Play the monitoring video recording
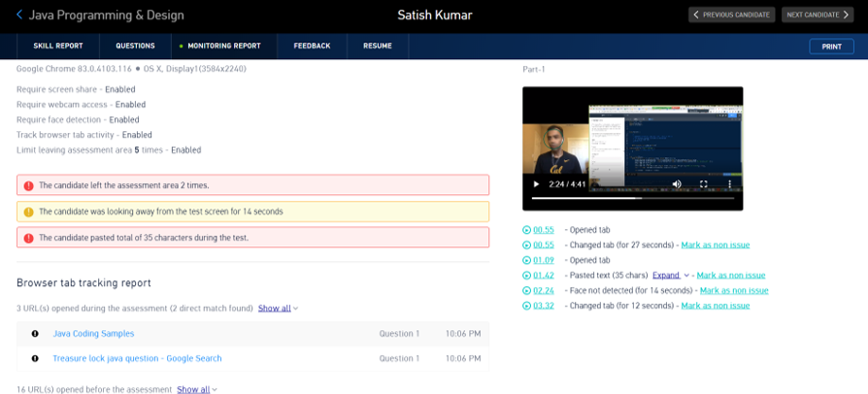The height and width of the screenshot is (394, 868). pyautogui.click(x=535, y=184)
